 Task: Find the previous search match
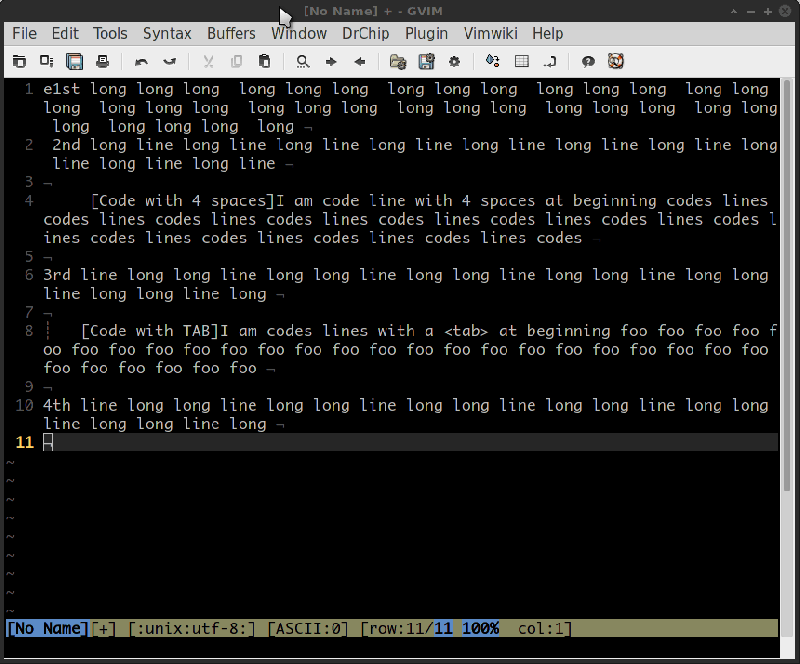tap(357, 61)
